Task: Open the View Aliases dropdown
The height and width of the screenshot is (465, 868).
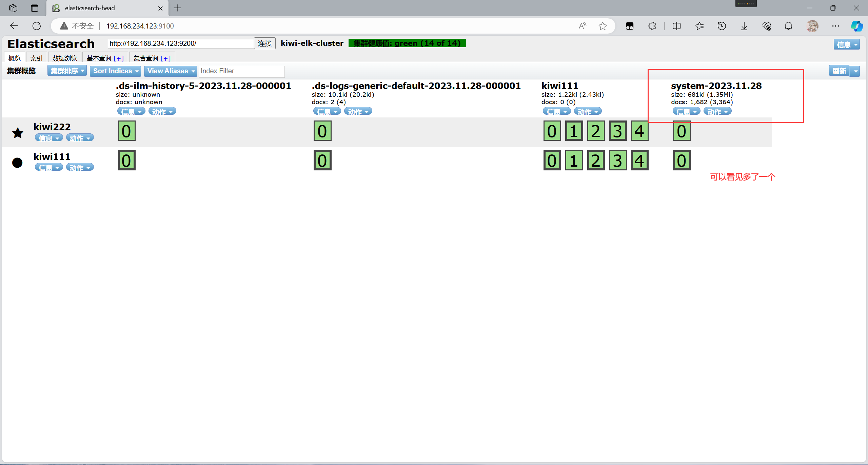Action: point(171,71)
